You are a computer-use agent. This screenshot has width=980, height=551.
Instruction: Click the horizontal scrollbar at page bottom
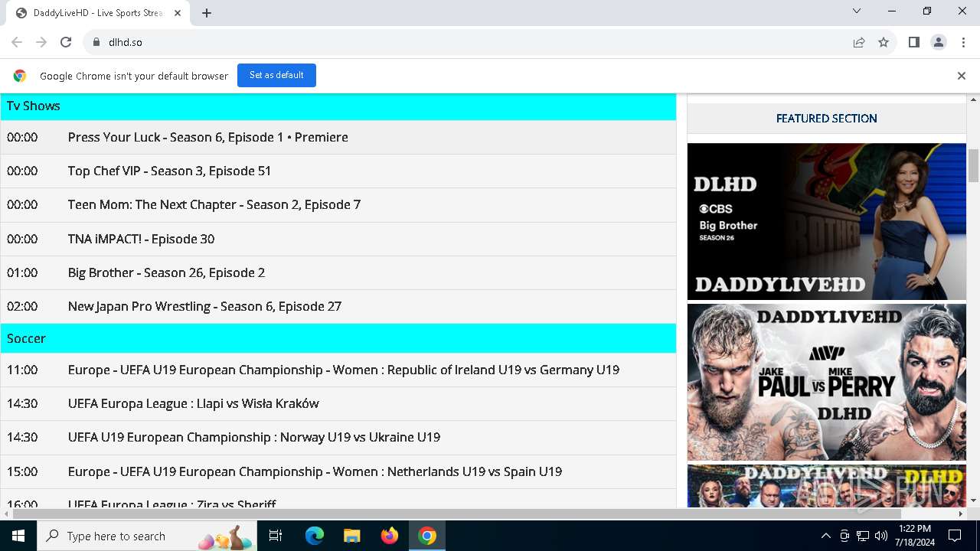(x=456, y=514)
